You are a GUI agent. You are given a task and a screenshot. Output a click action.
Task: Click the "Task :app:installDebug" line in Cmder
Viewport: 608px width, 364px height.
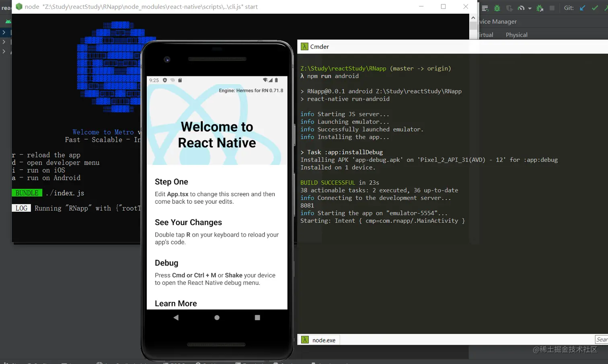pyautogui.click(x=342, y=152)
